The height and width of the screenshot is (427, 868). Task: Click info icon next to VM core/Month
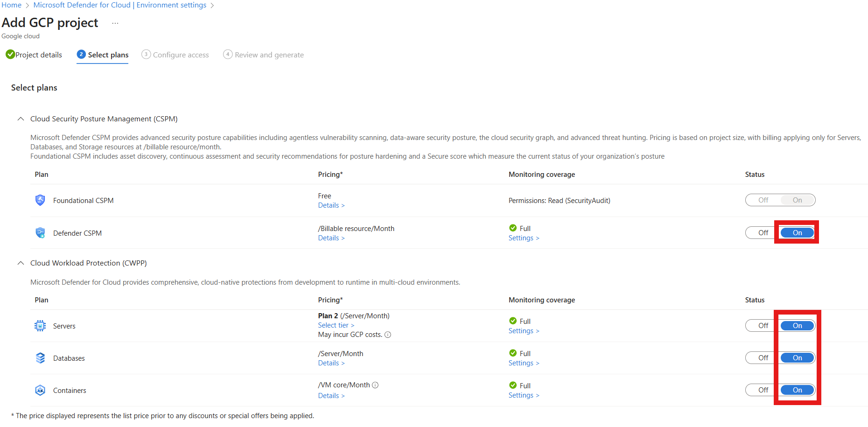coord(375,385)
